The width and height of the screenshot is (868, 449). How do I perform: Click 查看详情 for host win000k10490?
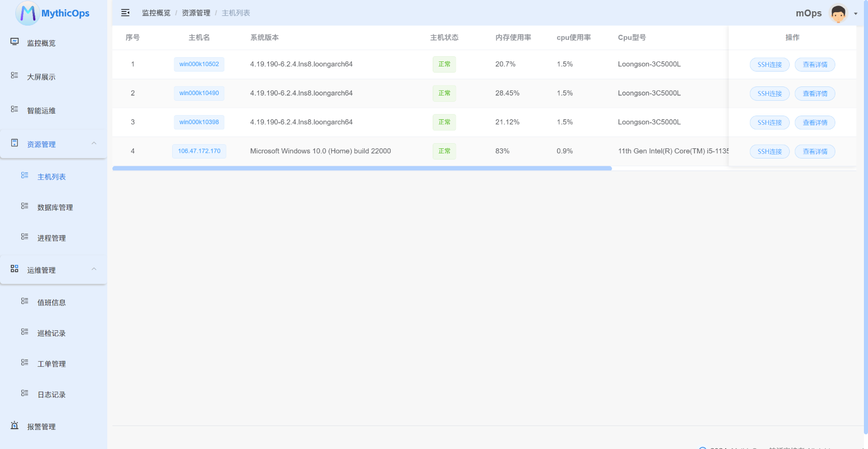[815, 94]
